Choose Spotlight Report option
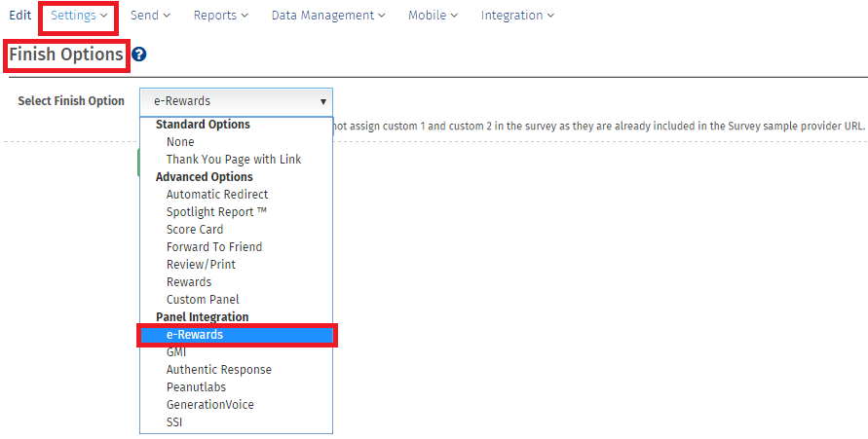 pos(216,212)
